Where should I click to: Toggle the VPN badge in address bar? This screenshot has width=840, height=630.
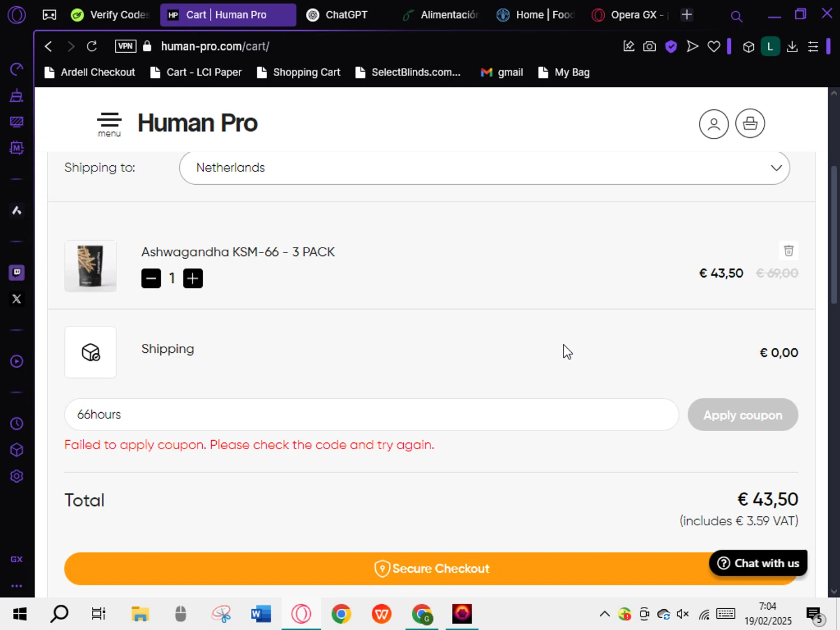point(125,46)
